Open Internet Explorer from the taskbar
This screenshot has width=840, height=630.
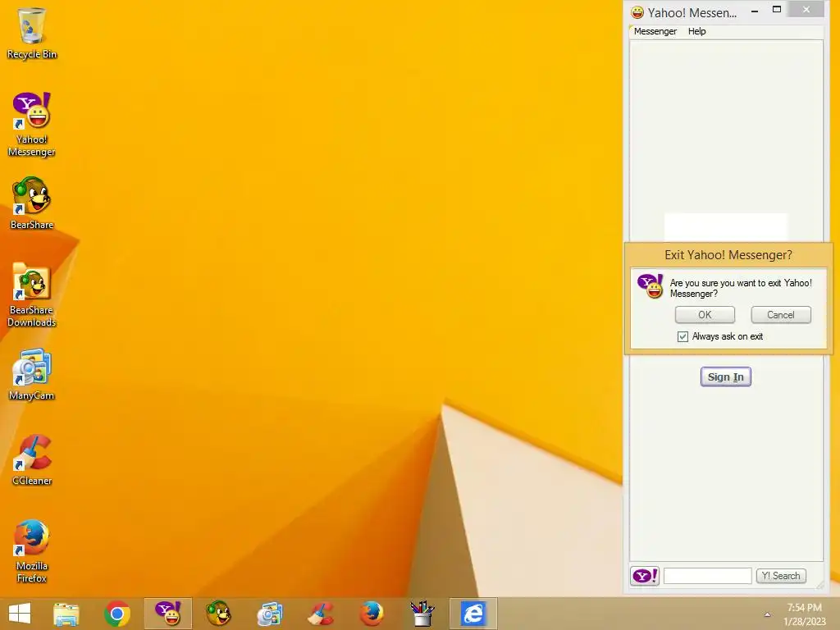(473, 614)
